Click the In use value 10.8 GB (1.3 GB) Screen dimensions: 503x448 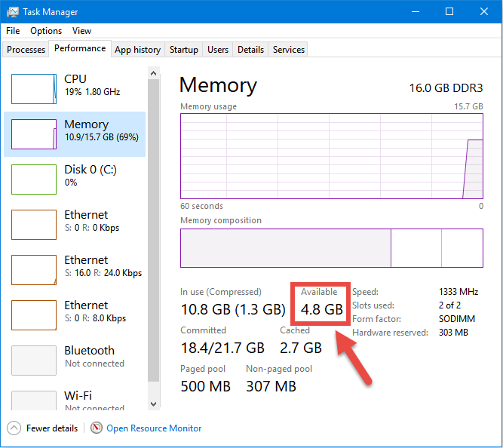233,309
